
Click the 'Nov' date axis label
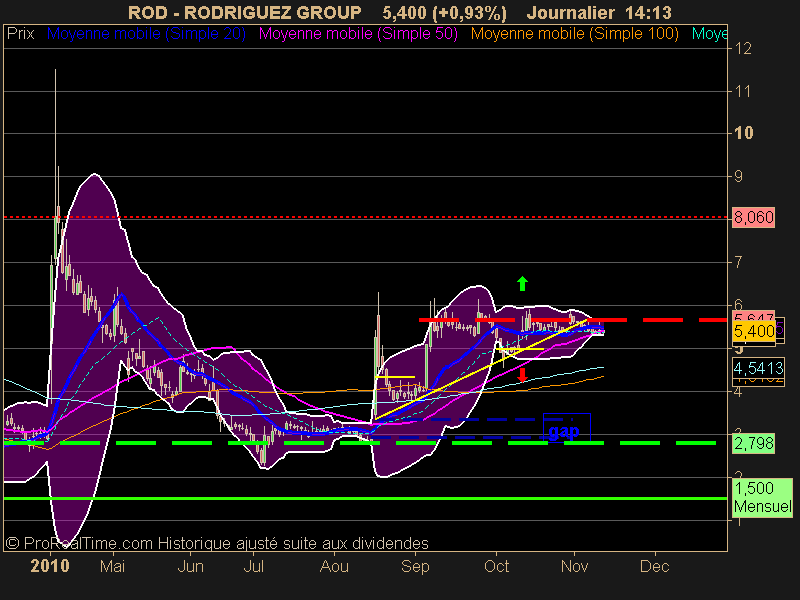574,566
